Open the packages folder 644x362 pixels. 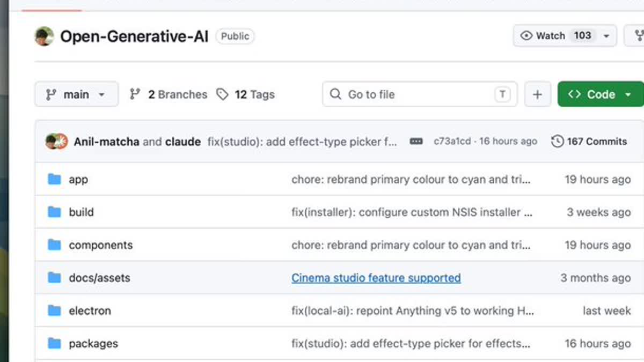pyautogui.click(x=93, y=343)
